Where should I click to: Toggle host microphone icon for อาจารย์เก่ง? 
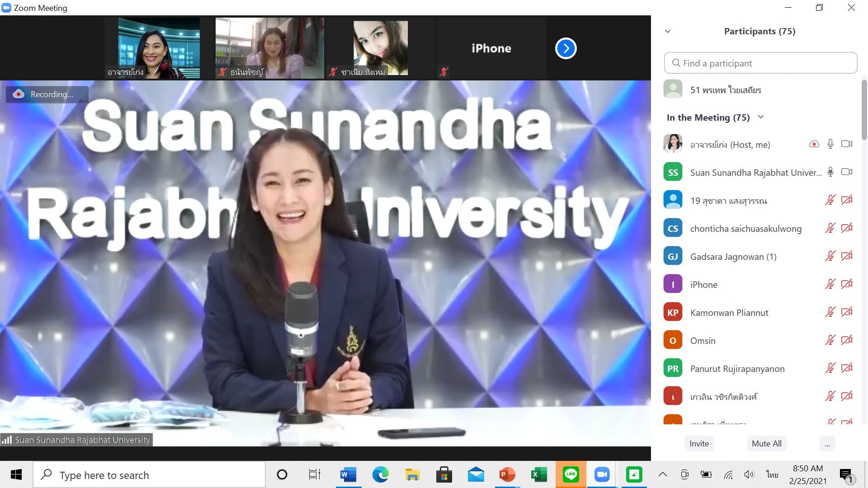coord(830,144)
